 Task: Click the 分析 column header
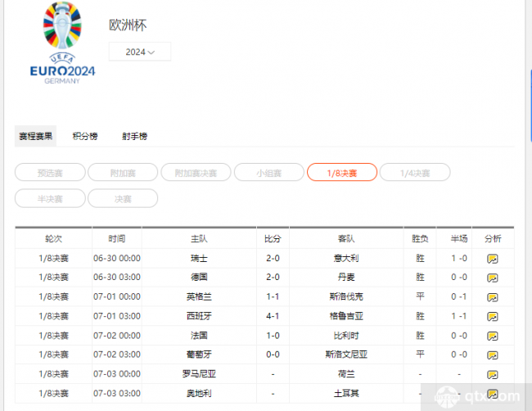tap(493, 238)
